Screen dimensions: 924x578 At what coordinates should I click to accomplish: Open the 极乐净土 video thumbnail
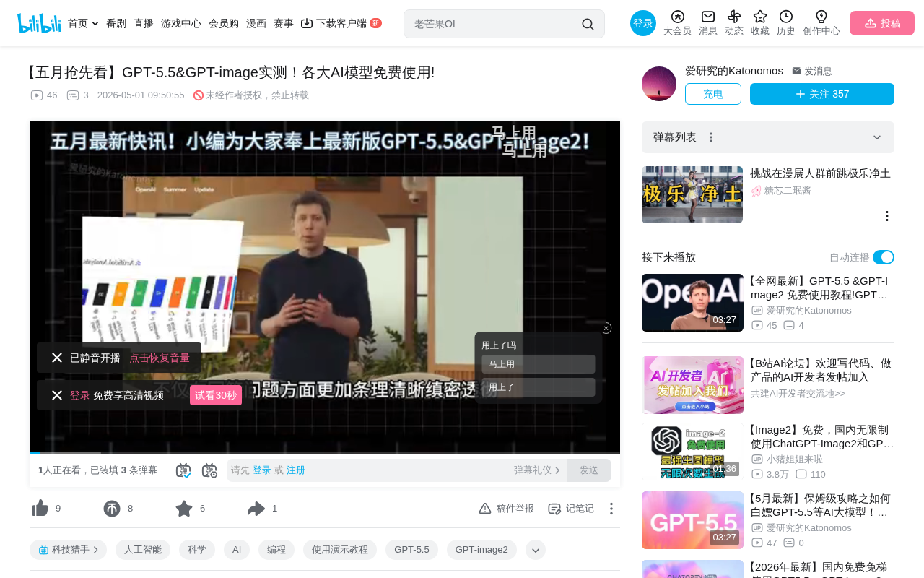[692, 194]
